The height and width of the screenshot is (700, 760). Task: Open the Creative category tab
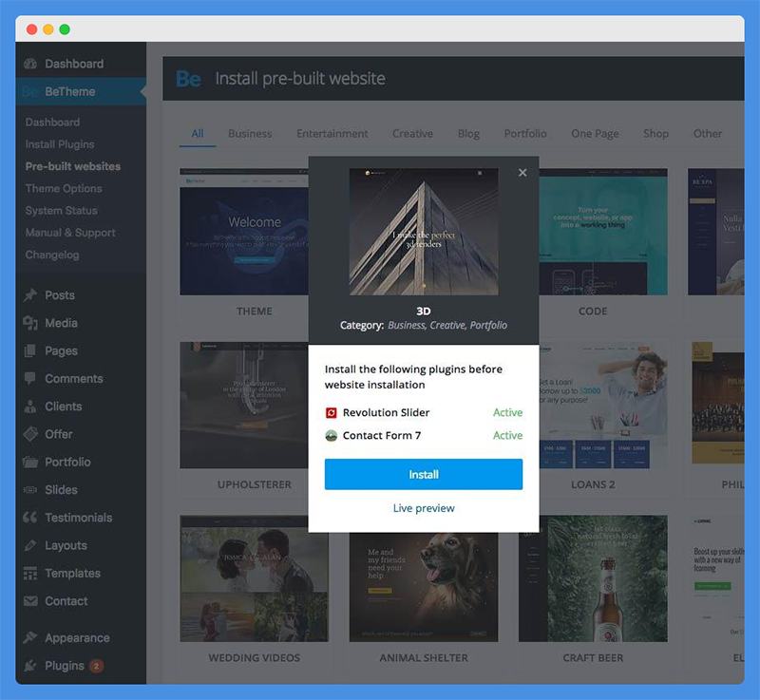(x=413, y=134)
